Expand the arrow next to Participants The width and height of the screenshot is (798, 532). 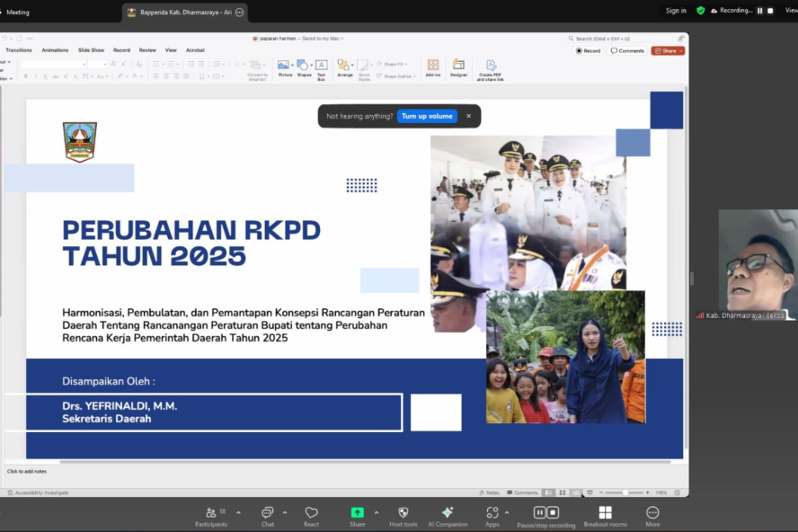coord(238,512)
